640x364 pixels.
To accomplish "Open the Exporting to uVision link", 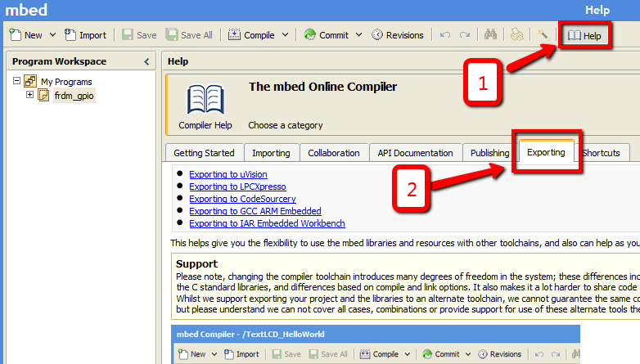I will 228,174.
